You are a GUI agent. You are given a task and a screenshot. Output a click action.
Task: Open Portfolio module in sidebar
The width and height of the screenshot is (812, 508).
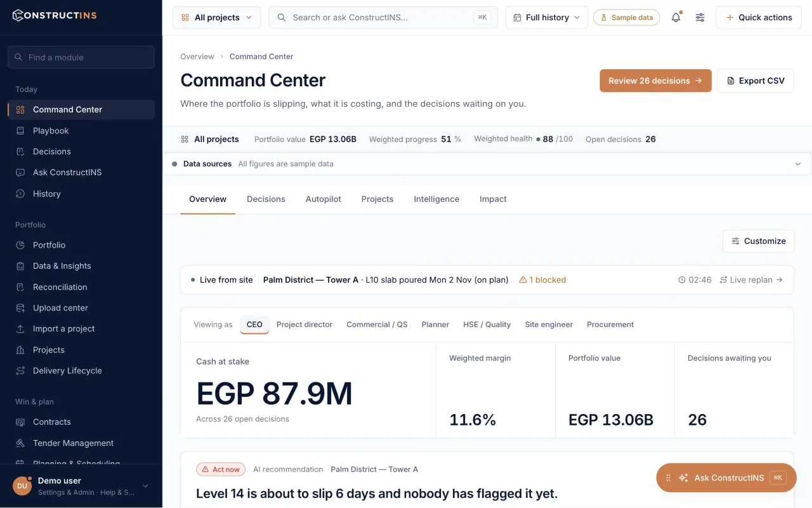coord(81,245)
